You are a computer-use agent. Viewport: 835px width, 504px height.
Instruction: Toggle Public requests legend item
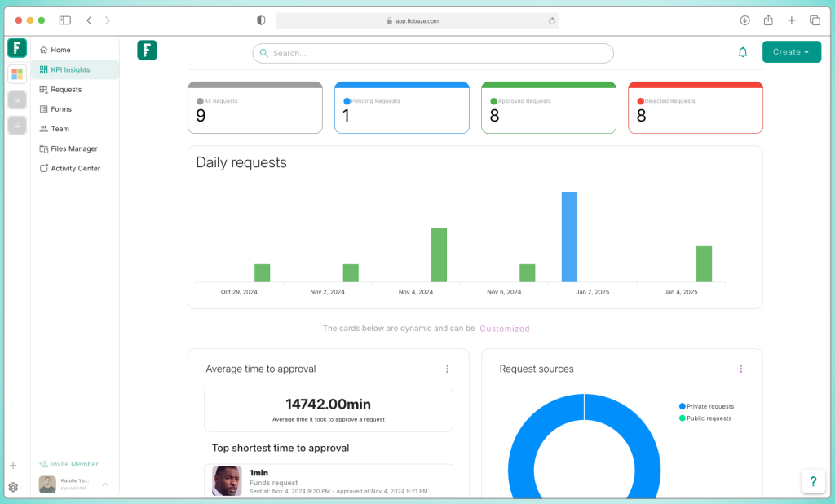click(x=705, y=418)
